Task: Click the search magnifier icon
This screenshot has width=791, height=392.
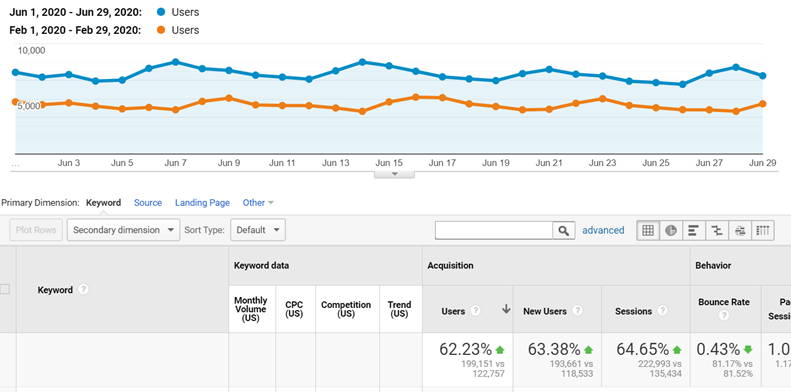Action: (x=563, y=231)
